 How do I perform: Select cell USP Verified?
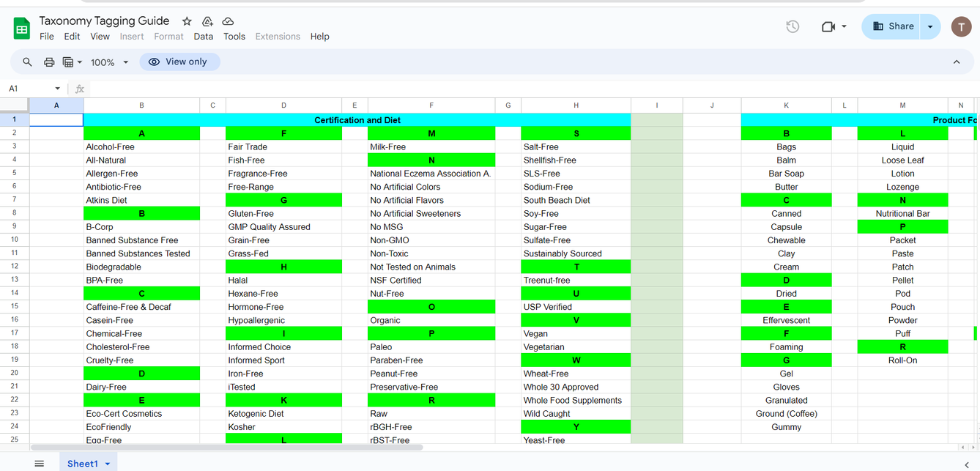click(x=576, y=307)
